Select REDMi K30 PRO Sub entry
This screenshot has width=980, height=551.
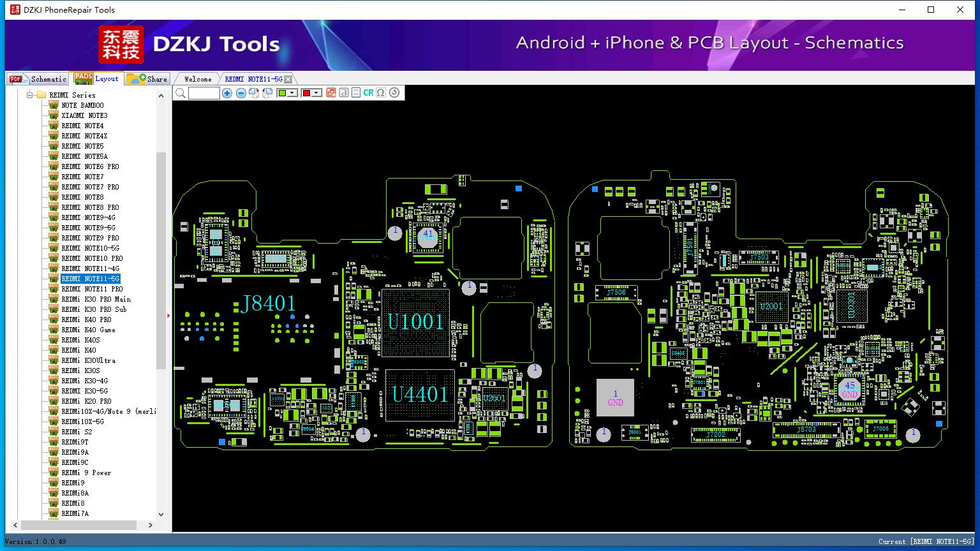pos(94,309)
